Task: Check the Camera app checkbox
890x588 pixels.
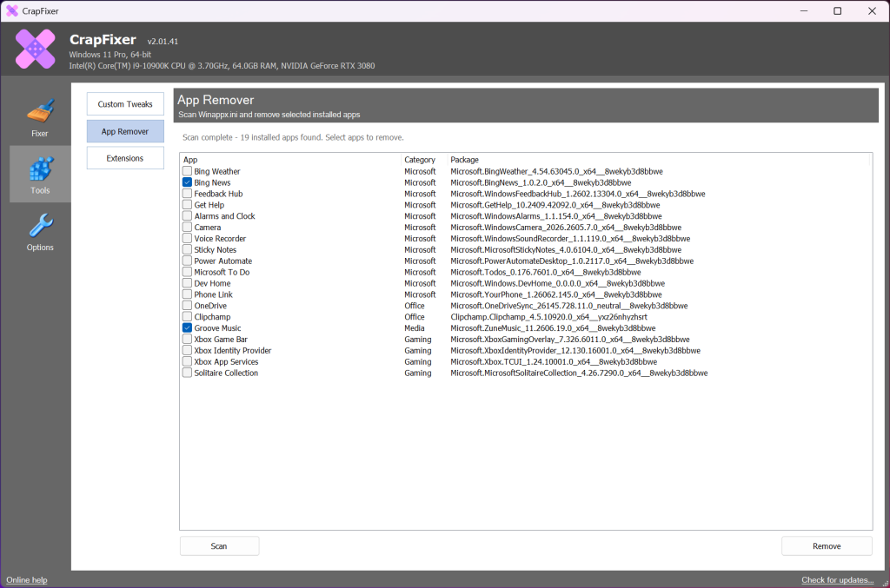Action: click(x=187, y=227)
